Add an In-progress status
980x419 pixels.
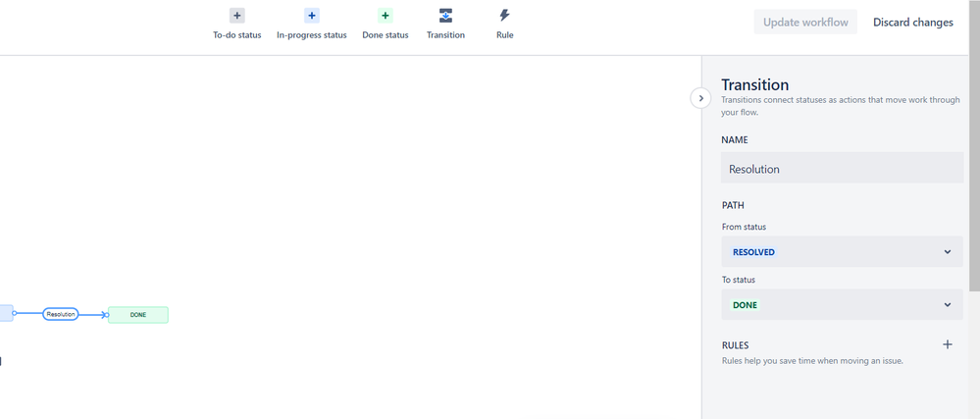click(311, 25)
